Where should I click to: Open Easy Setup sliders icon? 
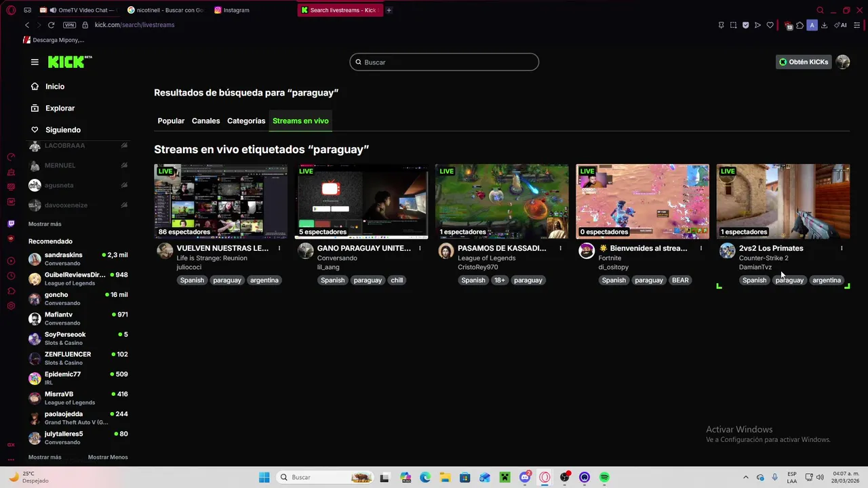[857, 25]
